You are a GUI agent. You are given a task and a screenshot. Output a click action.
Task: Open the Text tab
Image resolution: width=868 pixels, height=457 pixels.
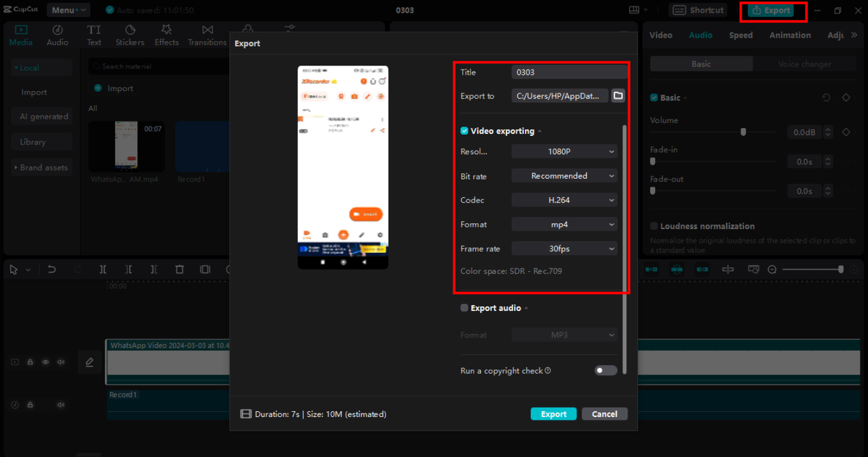[94, 35]
